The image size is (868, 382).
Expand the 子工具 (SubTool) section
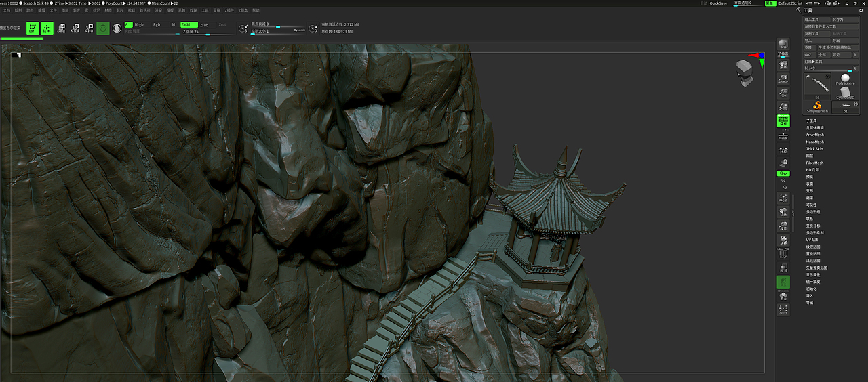(811, 121)
